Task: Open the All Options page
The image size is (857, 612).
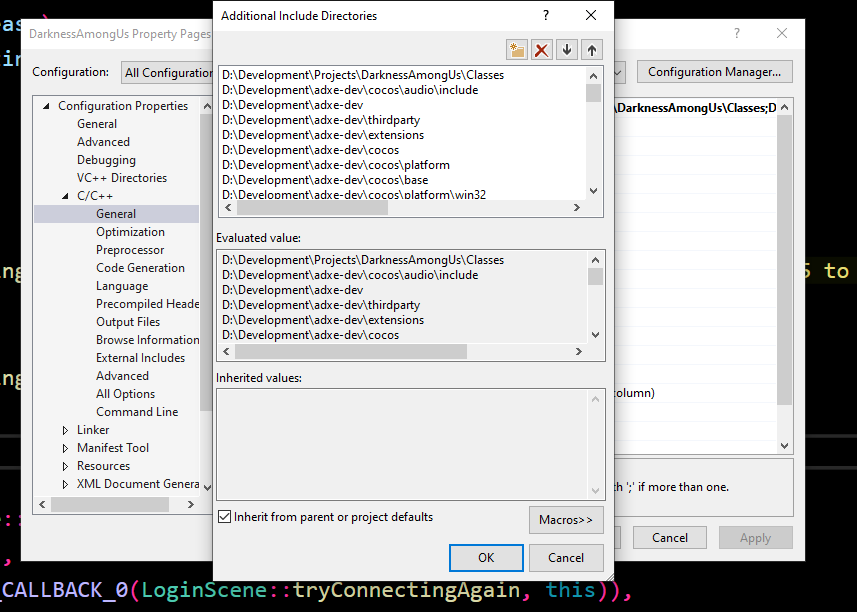Action: point(125,395)
